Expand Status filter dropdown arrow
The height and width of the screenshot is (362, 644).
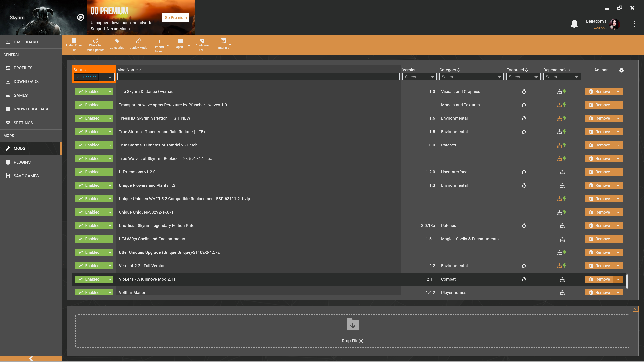point(110,77)
